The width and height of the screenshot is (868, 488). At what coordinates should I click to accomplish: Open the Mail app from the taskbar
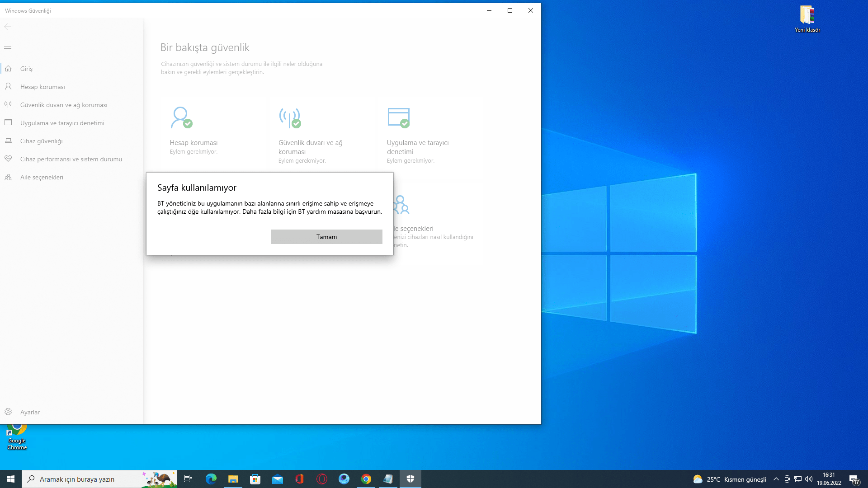278,479
